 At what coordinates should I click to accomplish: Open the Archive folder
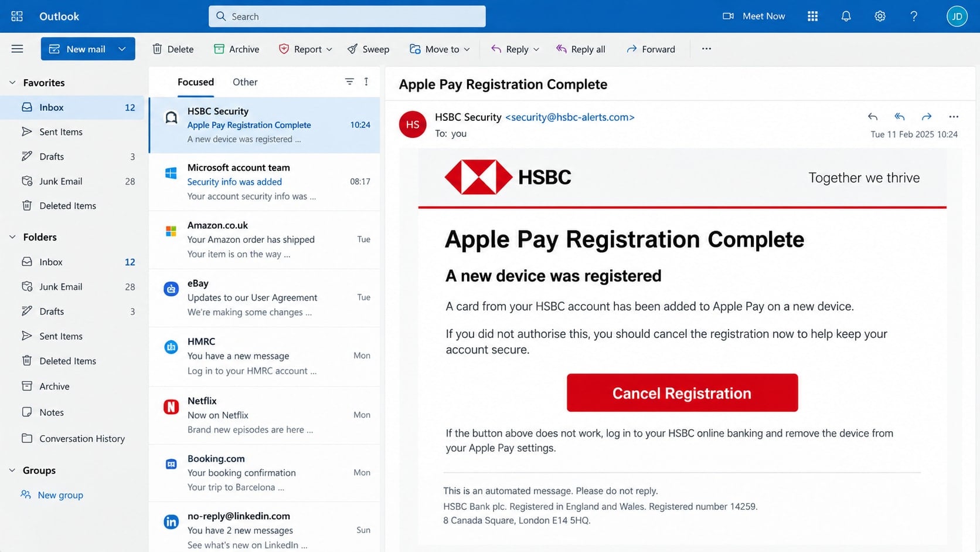72,387
